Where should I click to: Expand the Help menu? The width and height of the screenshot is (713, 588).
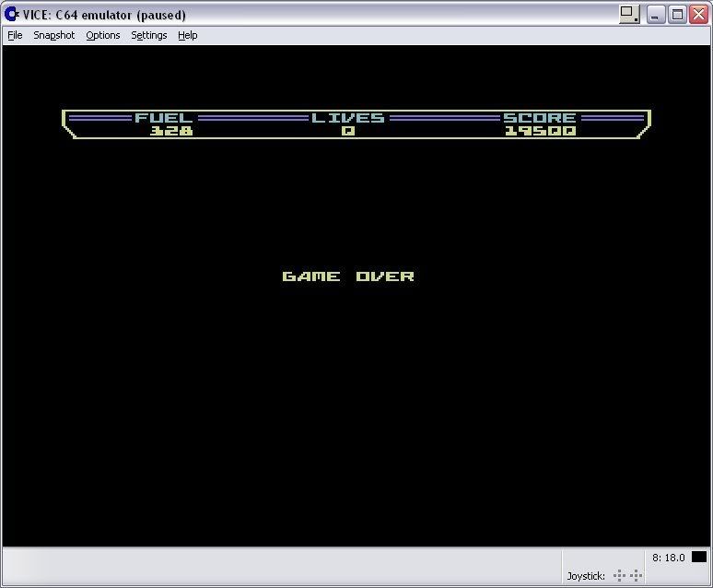pyautogui.click(x=188, y=35)
